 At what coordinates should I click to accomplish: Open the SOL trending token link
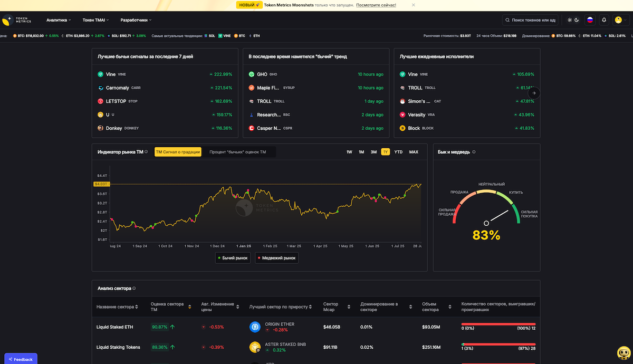(x=210, y=36)
